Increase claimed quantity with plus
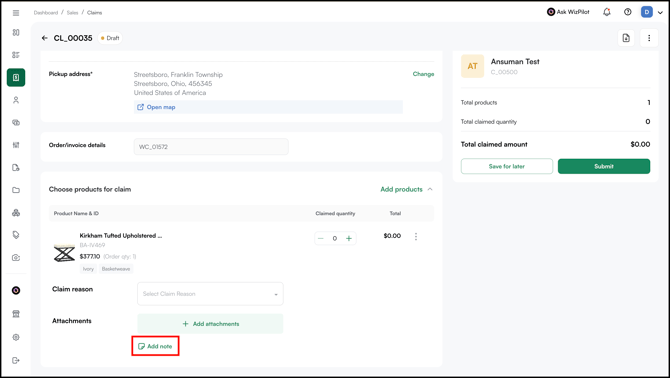The width and height of the screenshot is (670, 378). (x=349, y=238)
